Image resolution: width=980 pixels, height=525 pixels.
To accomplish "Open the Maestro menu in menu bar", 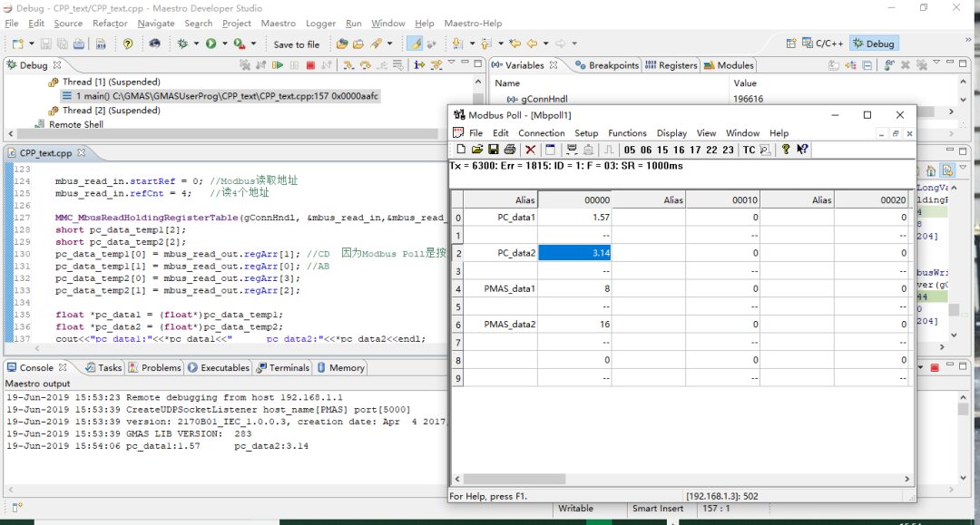I will point(279,23).
